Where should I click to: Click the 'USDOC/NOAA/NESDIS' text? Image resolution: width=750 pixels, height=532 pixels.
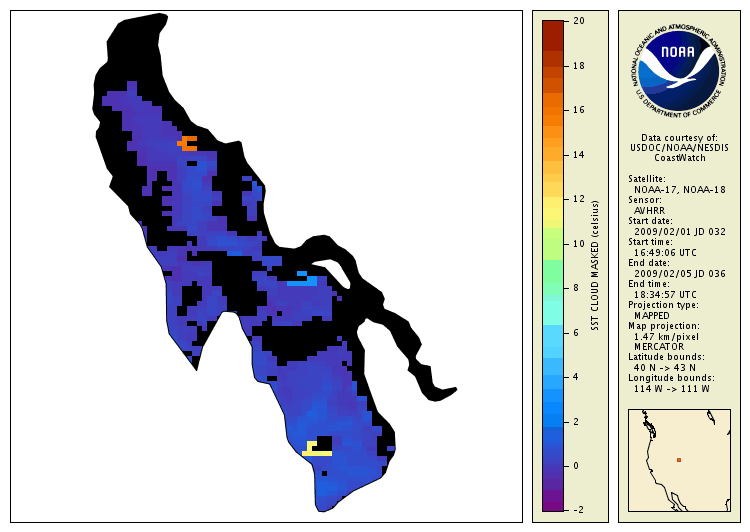679,148
